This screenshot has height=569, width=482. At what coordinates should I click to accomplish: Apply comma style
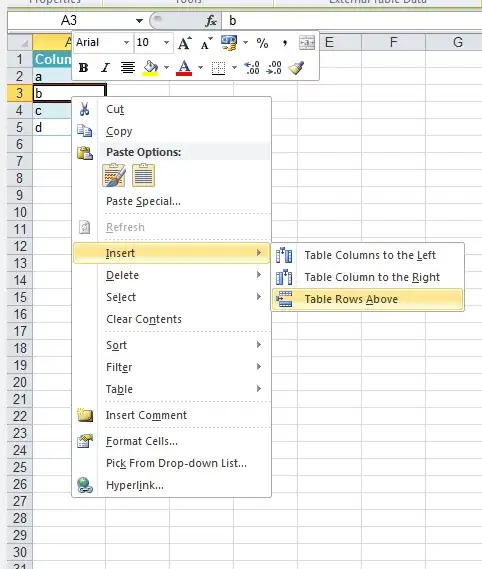pos(285,43)
